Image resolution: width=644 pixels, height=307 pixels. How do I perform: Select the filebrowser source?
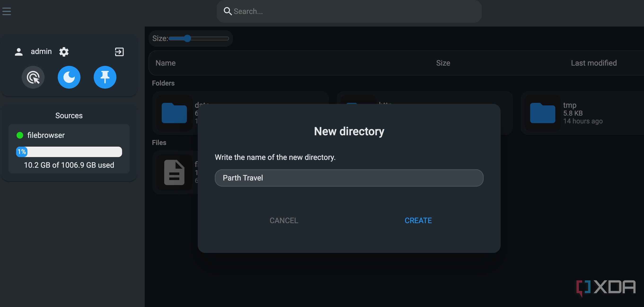tap(69, 149)
